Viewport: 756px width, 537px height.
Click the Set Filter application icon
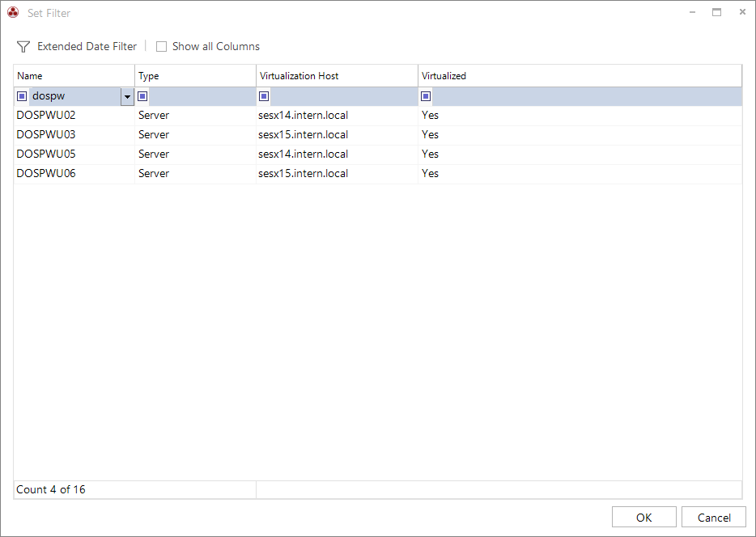(13, 12)
